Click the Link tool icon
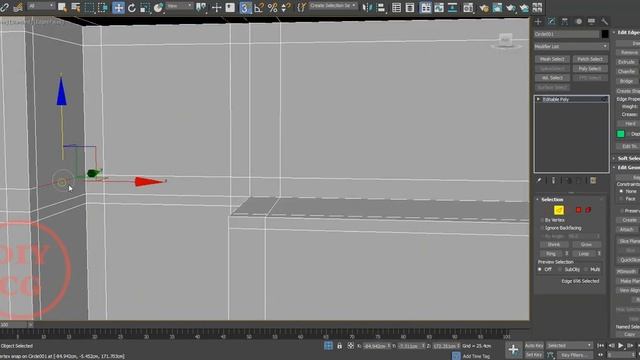 (4, 7)
